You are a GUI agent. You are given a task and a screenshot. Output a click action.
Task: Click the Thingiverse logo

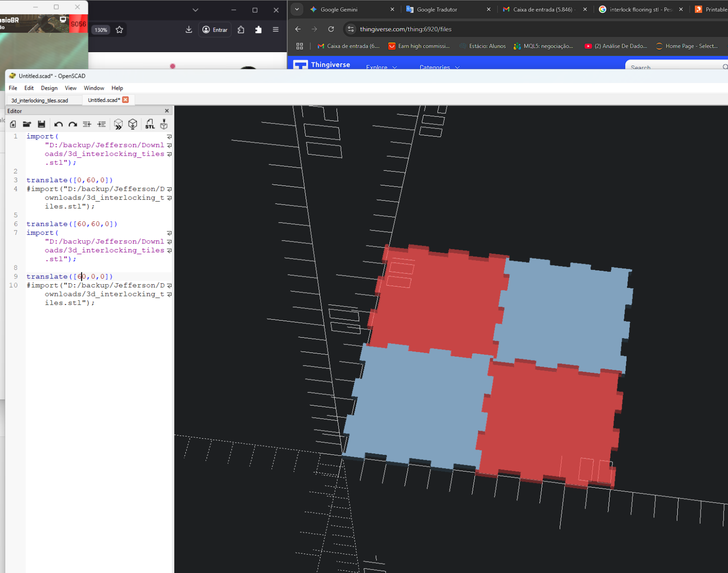tap(322, 65)
